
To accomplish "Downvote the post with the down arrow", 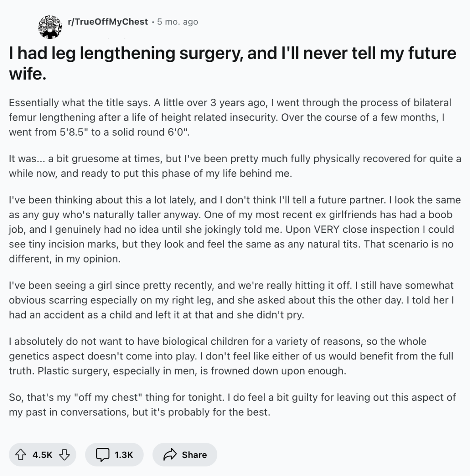I will coord(64,455).
